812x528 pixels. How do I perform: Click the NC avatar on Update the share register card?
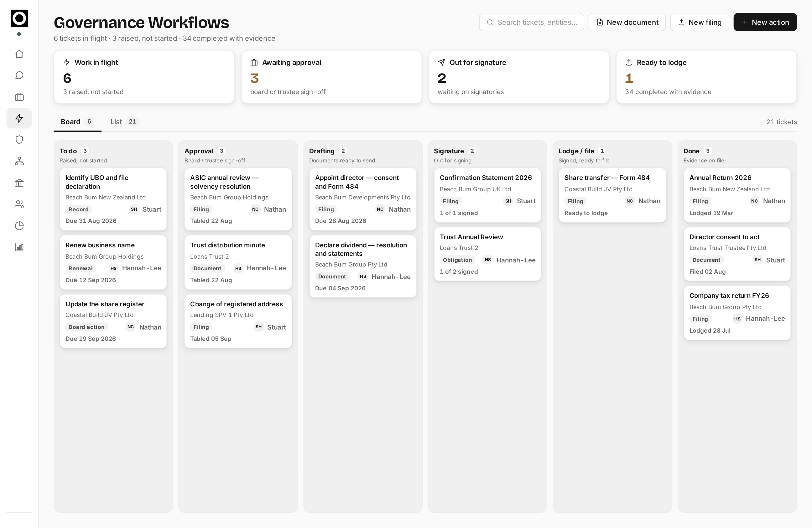coord(130,327)
